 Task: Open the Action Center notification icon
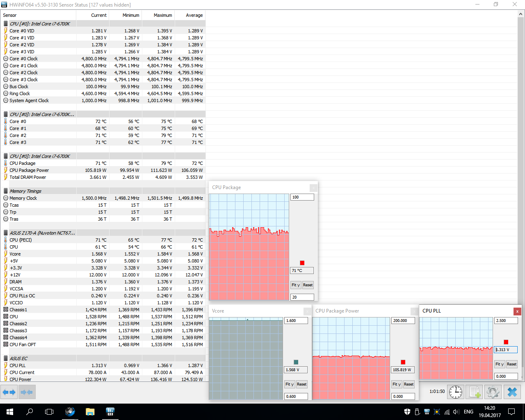pyautogui.click(x=511, y=412)
